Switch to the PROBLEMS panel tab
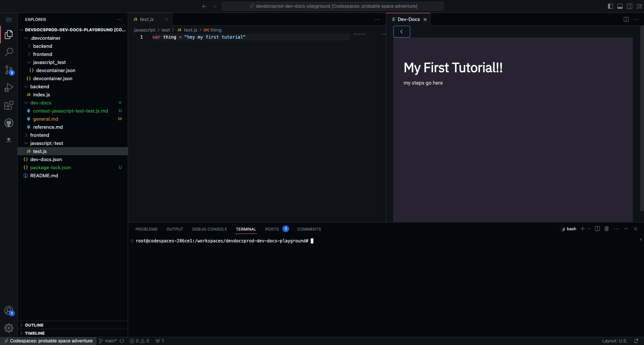The image size is (644, 345). click(x=146, y=229)
